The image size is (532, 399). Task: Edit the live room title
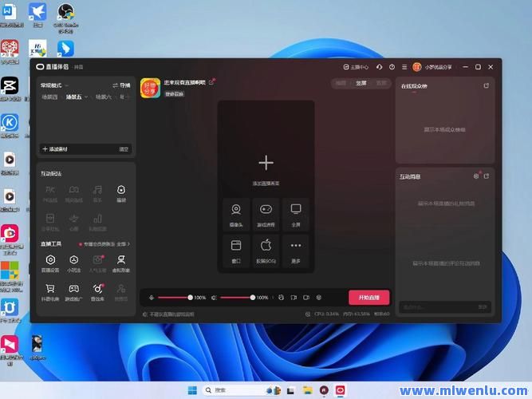211,82
